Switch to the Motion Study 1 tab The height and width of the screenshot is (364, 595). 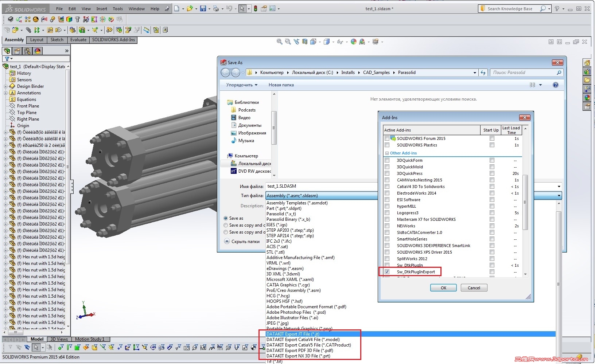[x=90, y=339]
